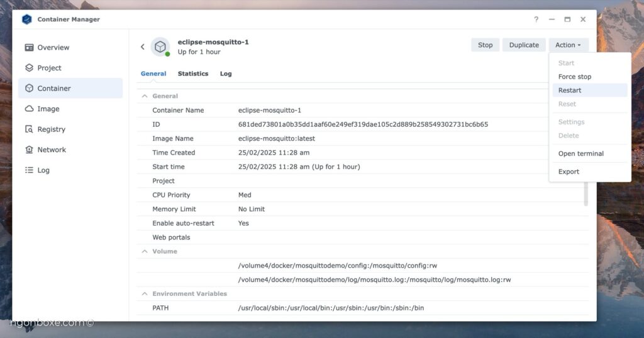
Task: Click the Container Name value eclipse-mosquitto-1
Action: [x=269, y=111]
